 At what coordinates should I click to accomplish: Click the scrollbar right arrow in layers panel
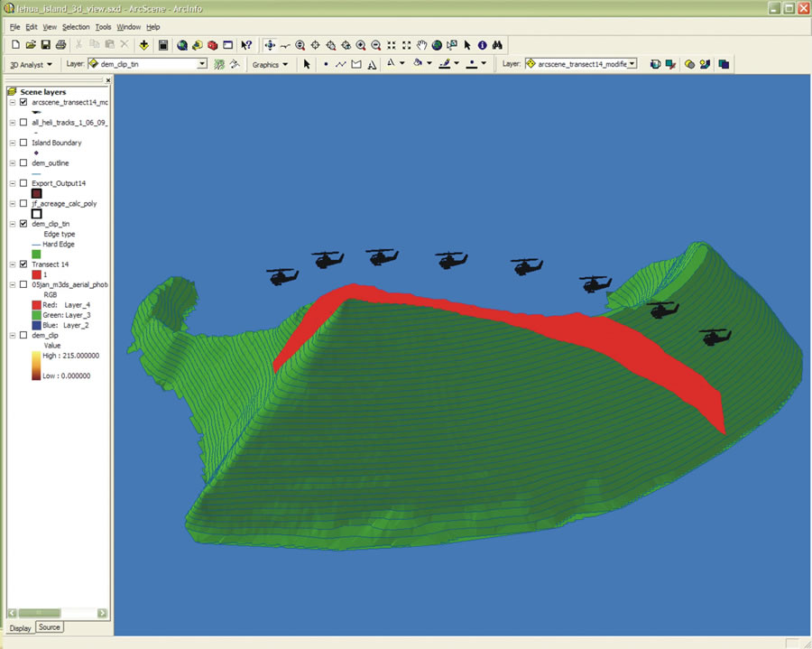[102, 613]
